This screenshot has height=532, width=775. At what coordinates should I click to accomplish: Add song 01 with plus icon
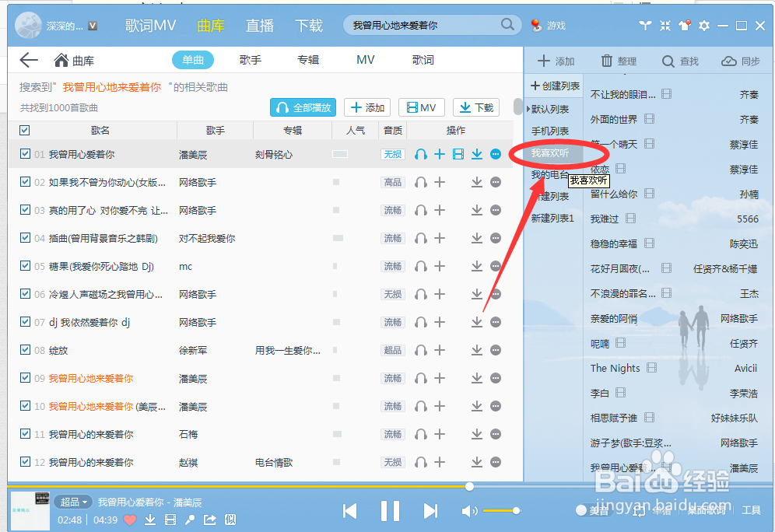pyautogui.click(x=440, y=154)
